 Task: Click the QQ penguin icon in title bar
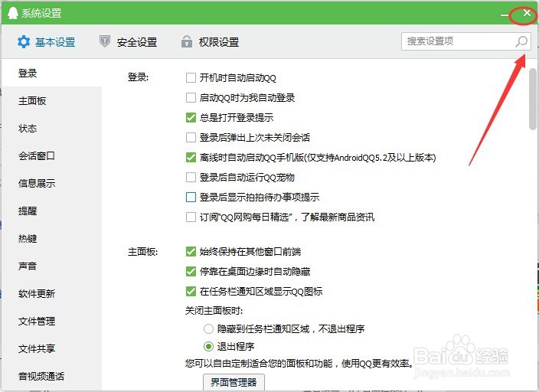pyautogui.click(x=13, y=13)
